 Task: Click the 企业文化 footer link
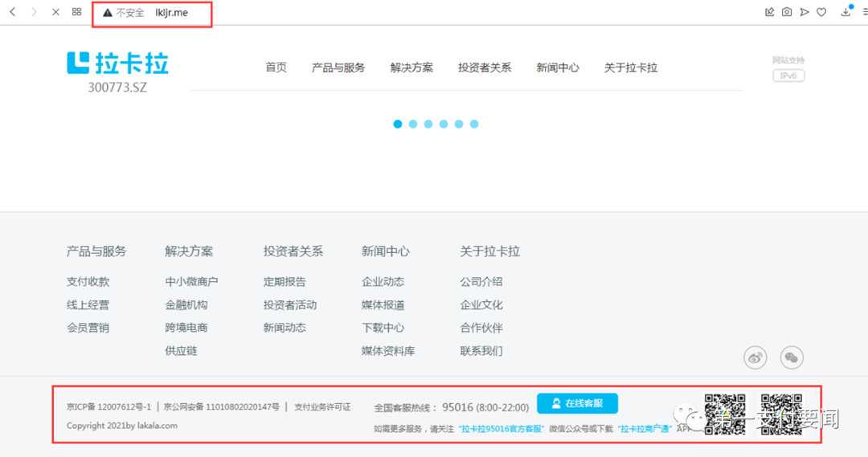[481, 305]
